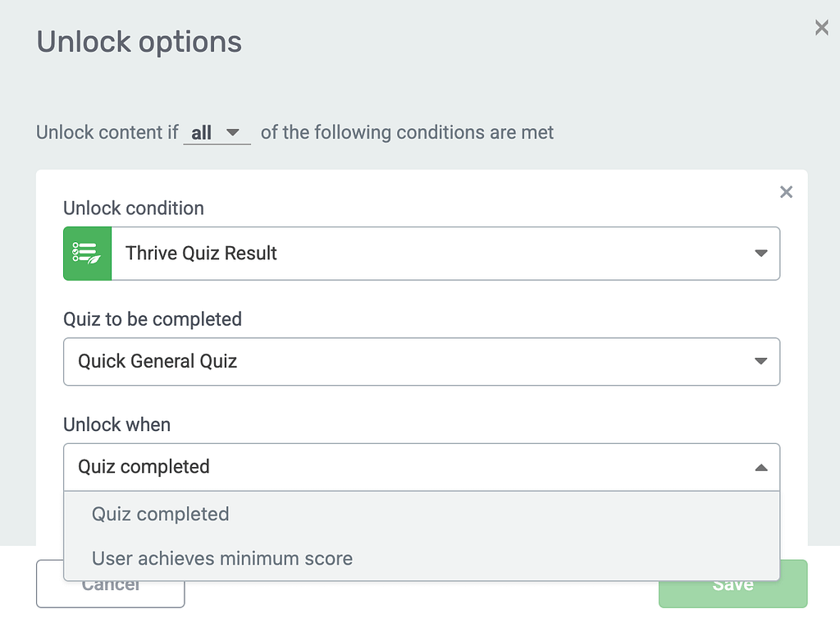Click the Unlock condition dropdown arrow
Image resolution: width=840 pixels, height=618 pixels.
760,254
